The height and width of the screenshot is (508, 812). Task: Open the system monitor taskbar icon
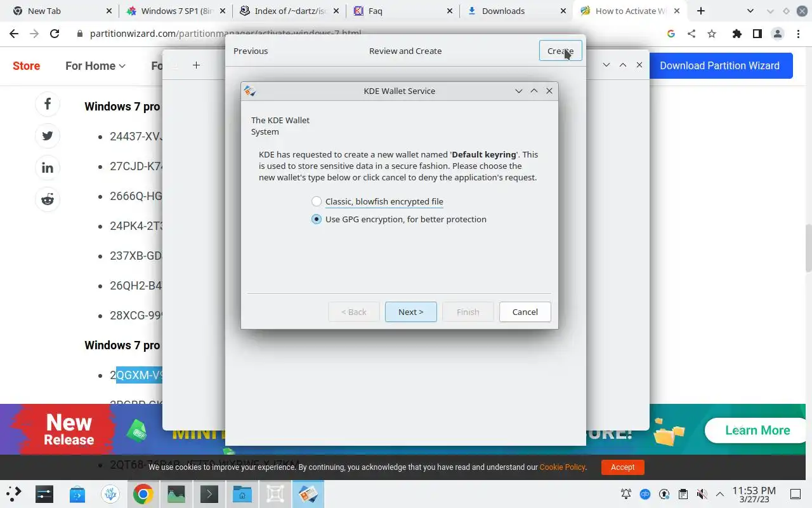pyautogui.click(x=176, y=493)
